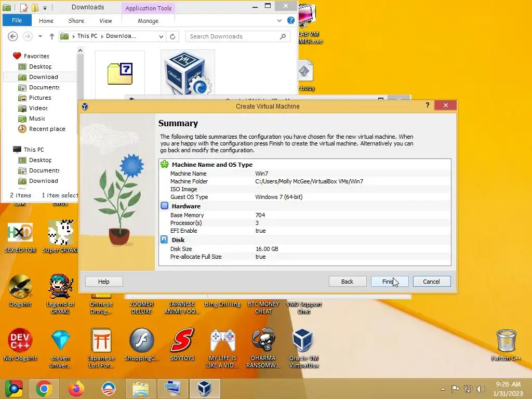Open Videos in Favorites

point(38,108)
